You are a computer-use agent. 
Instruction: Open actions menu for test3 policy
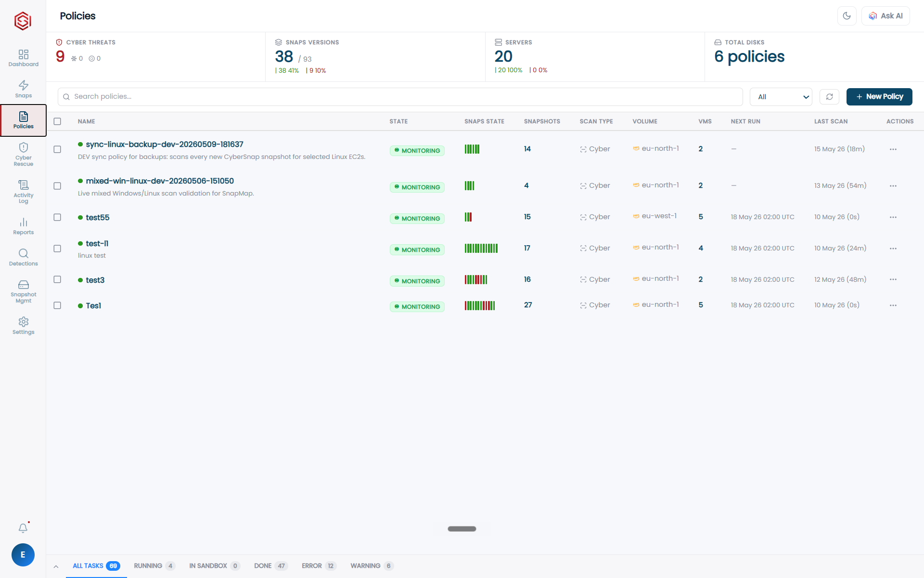point(893,279)
